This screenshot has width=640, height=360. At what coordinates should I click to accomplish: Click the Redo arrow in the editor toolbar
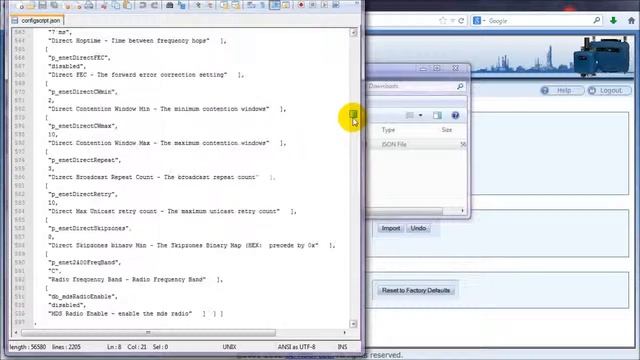pyautogui.click(x=154, y=5)
